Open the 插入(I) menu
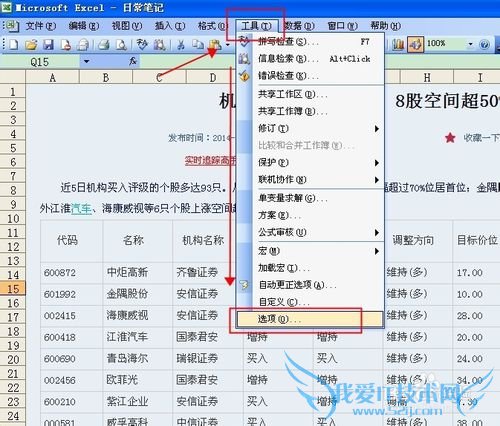This screenshot has height=426, width=500. (x=170, y=26)
